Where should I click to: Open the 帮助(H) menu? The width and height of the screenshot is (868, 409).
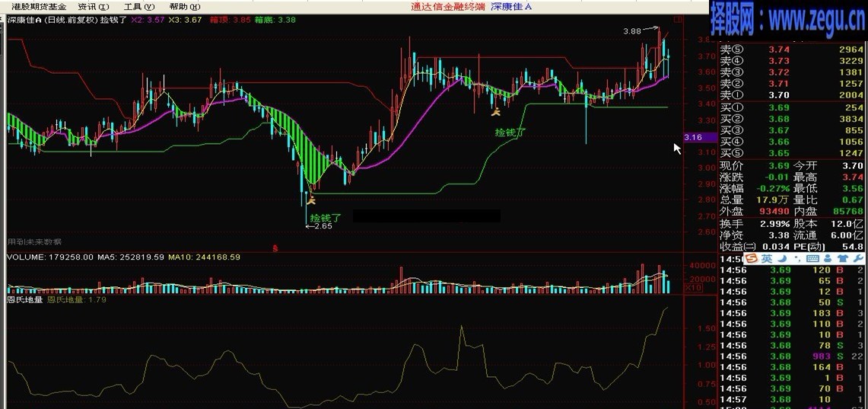click(x=185, y=7)
